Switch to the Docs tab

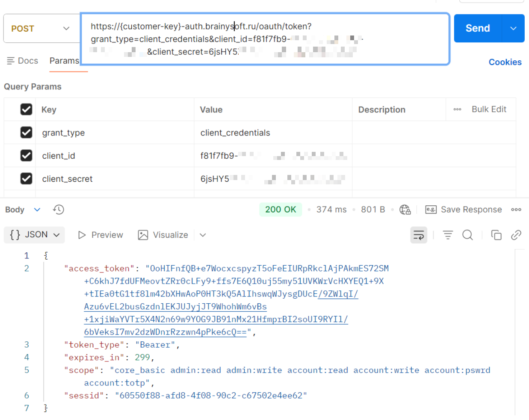point(23,61)
